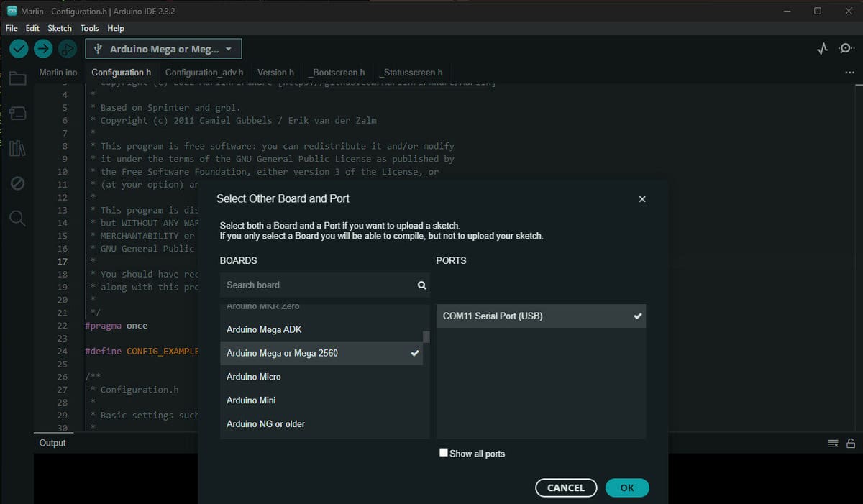Viewport: 863px width, 504px height.
Task: Open the Serial Plotter icon
Action: tap(823, 49)
